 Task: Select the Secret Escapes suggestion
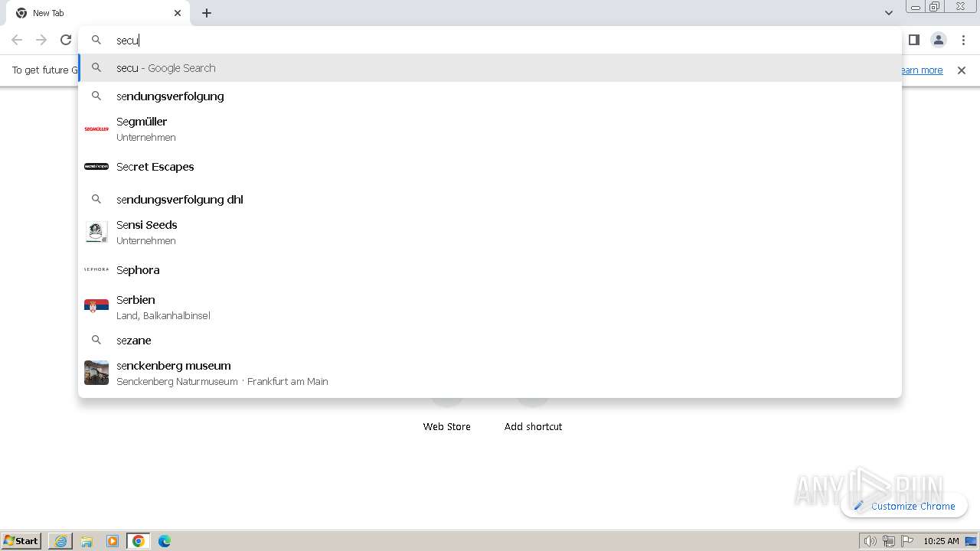click(x=490, y=167)
